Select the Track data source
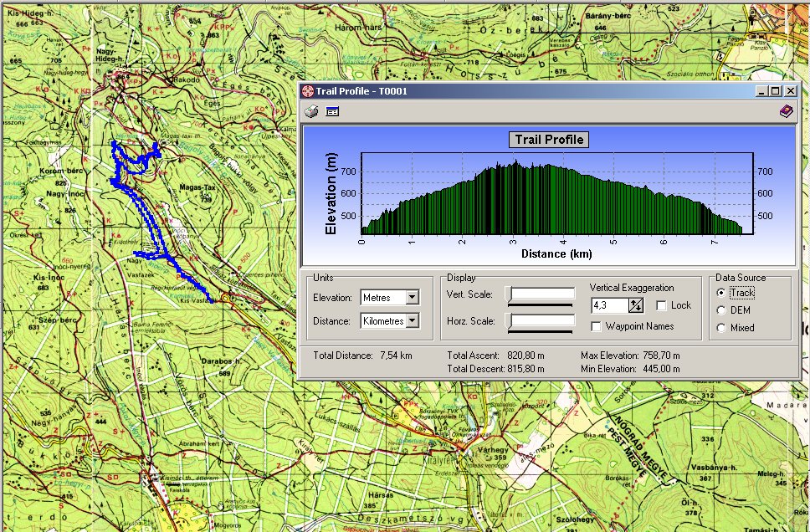The width and height of the screenshot is (810, 532). pos(721,293)
